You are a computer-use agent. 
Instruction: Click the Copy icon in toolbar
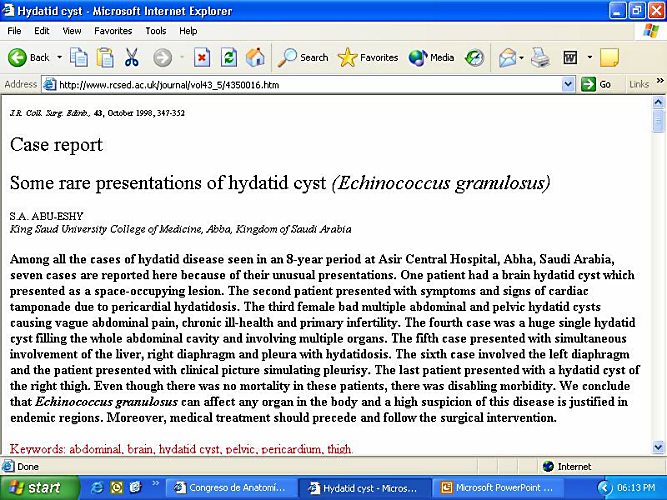[x=79, y=57]
